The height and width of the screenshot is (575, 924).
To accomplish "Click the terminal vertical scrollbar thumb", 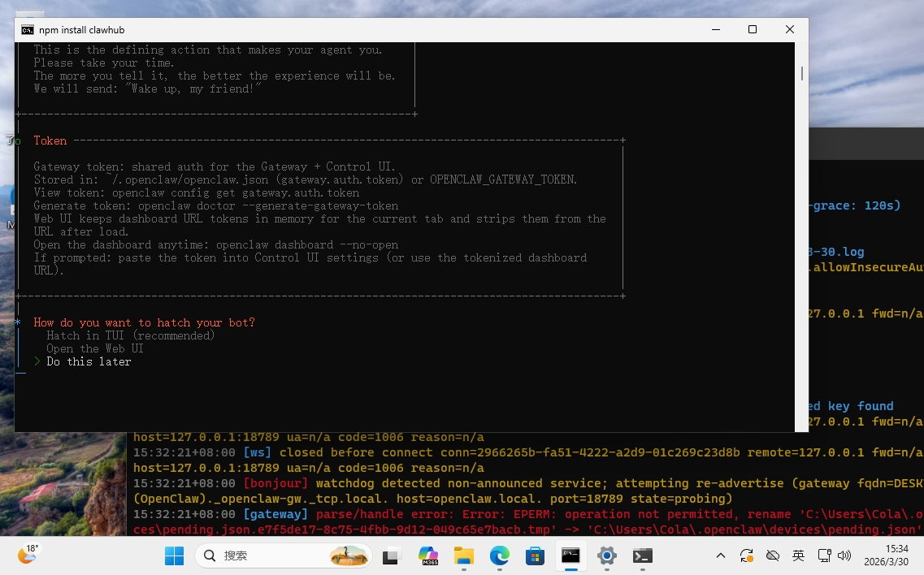I will (x=801, y=74).
